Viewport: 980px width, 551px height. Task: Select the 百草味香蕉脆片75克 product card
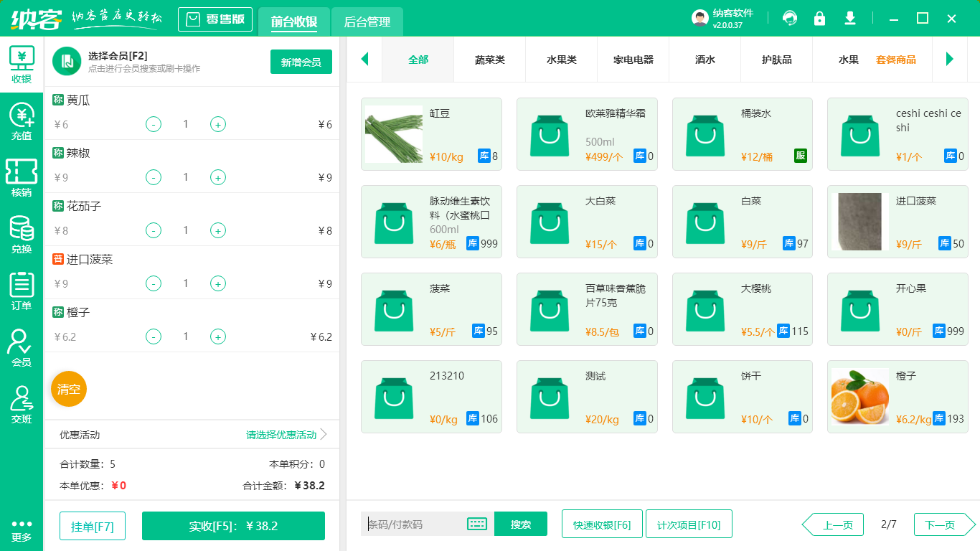[587, 309]
